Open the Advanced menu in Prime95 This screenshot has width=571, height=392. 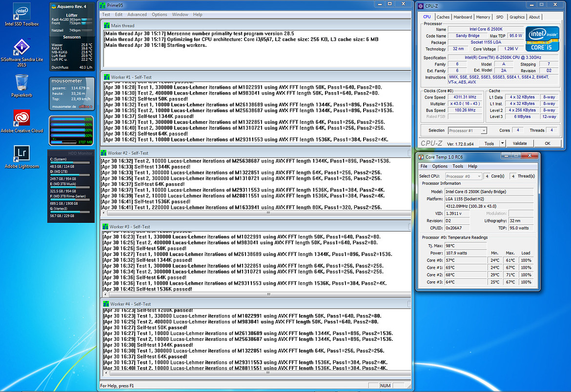click(137, 15)
